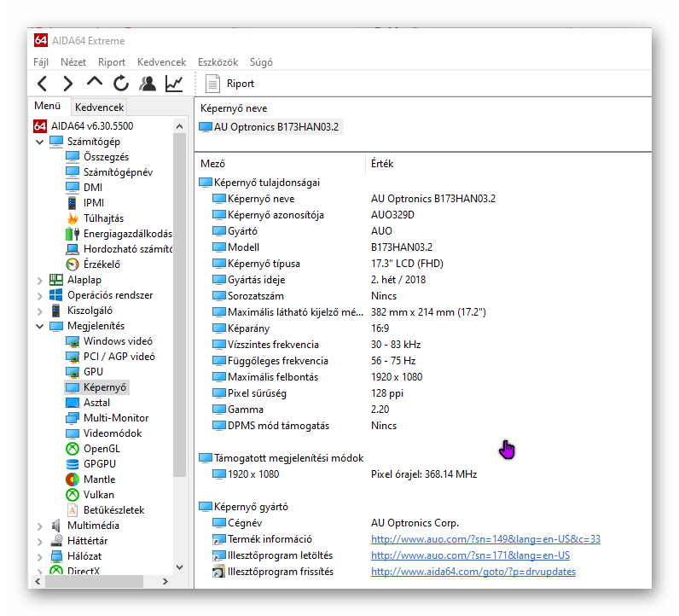Click the tree vertical scrollbar down arrow

[179, 567]
